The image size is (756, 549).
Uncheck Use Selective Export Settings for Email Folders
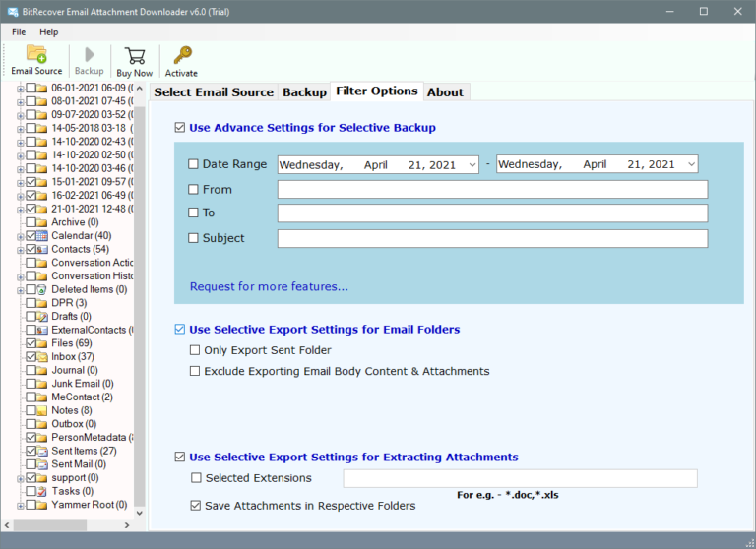[x=180, y=330]
